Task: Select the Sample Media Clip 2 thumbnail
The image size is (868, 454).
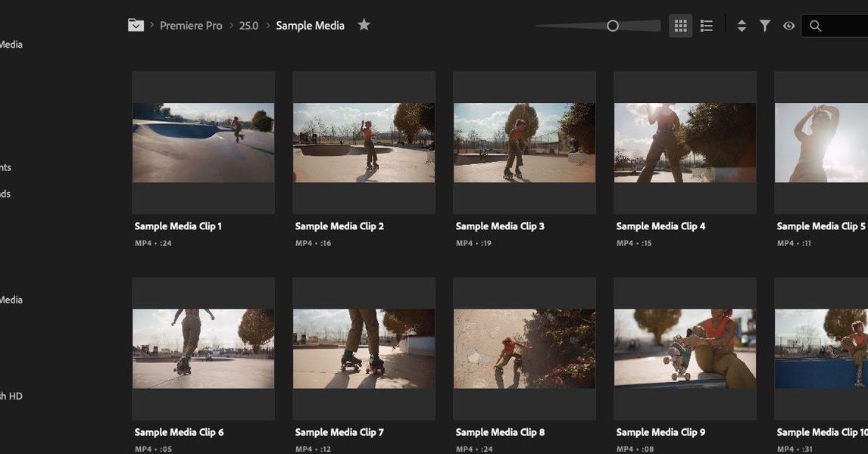Action: point(364,143)
